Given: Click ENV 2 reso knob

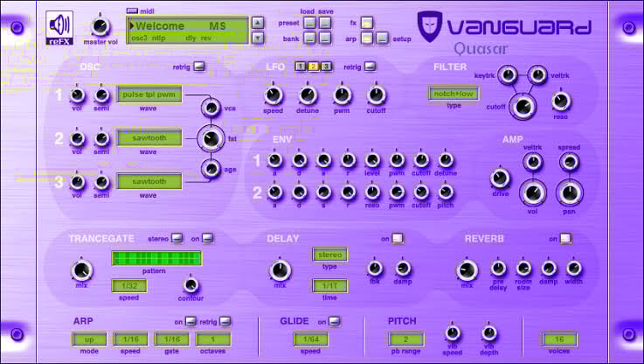Looking at the screenshot, I should click(x=372, y=192).
